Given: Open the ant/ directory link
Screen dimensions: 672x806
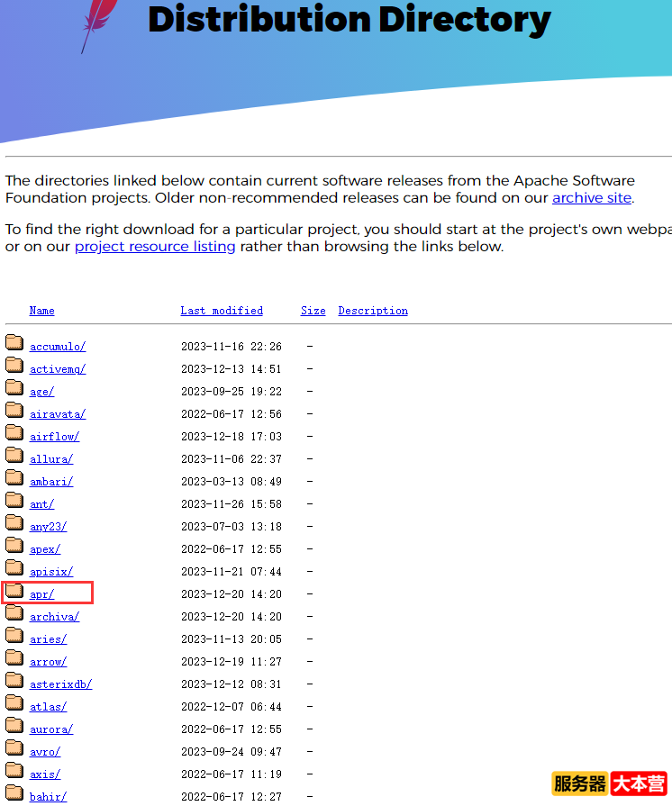Looking at the screenshot, I should click(x=41, y=504).
